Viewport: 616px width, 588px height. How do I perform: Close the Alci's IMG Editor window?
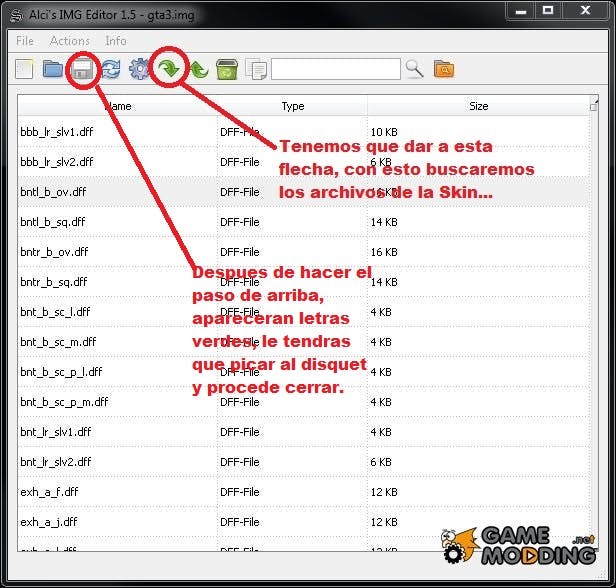[x=585, y=11]
